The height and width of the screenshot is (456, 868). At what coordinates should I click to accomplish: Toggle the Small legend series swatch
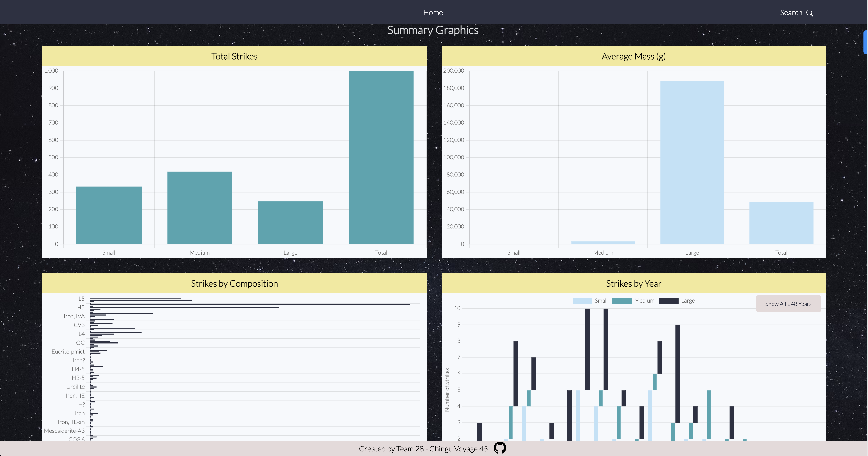pyautogui.click(x=582, y=301)
